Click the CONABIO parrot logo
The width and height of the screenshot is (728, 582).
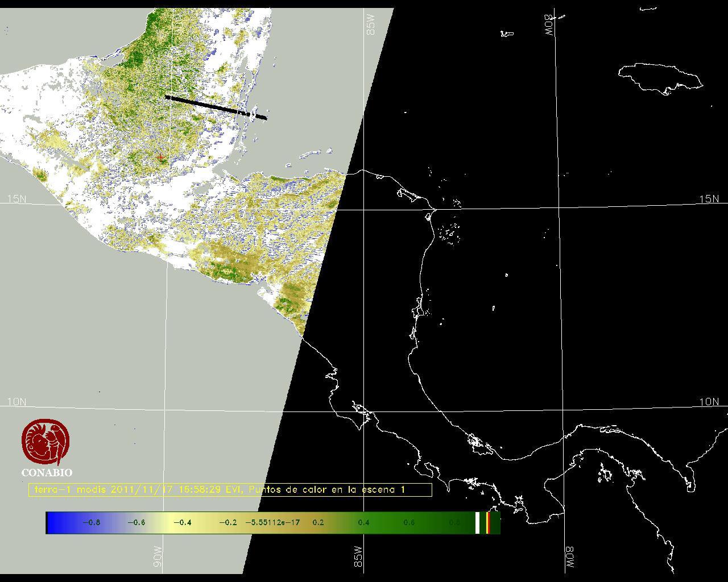[45, 442]
